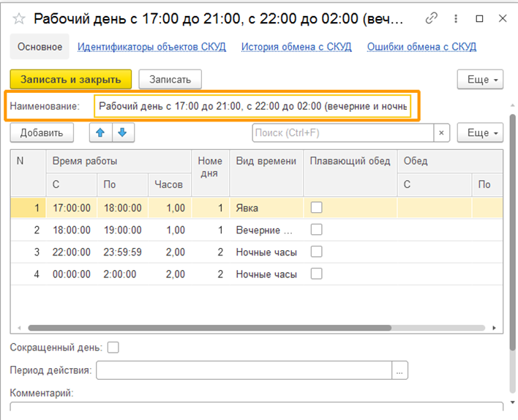Expand the top Еще dropdown menu

pos(480,79)
